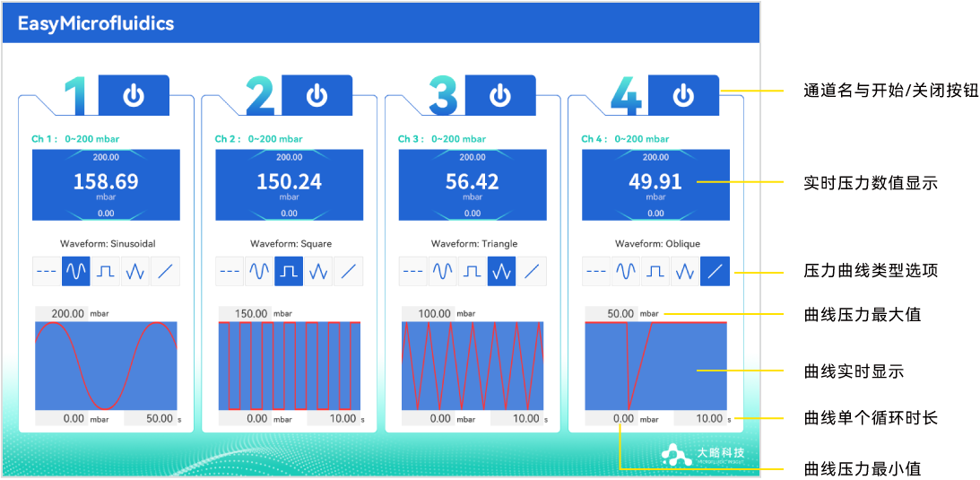
Task: Select oblique waveform icon for Ch 4
Action: pos(715,271)
